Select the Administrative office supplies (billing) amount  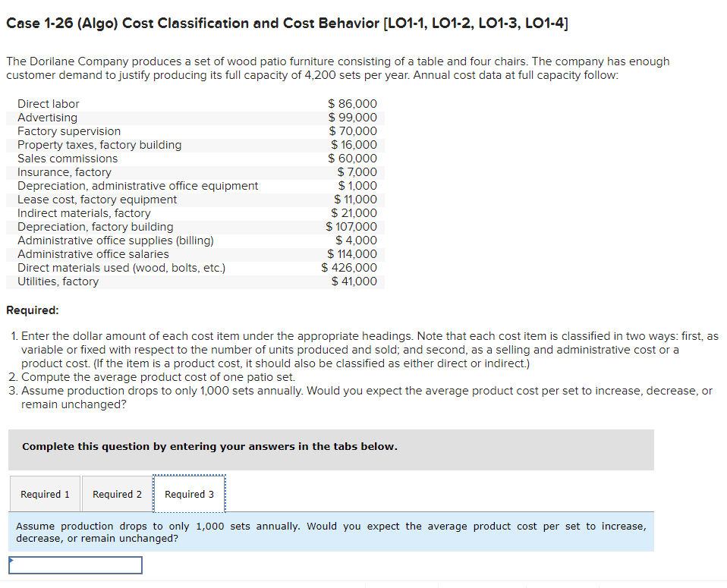357,240
